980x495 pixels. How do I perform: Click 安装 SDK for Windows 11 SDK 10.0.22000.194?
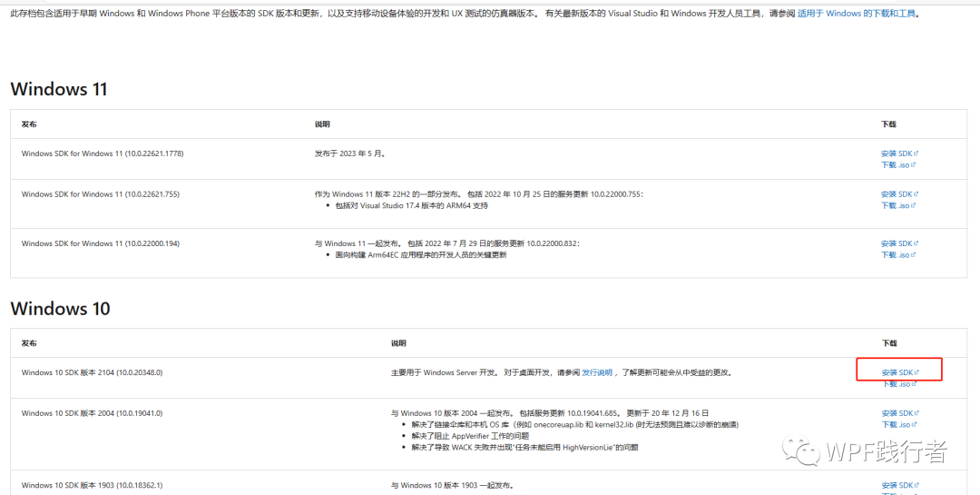[x=899, y=244]
